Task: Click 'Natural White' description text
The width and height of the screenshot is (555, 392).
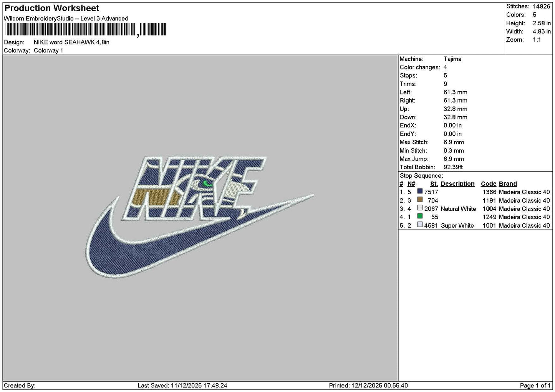Action: pyautogui.click(x=458, y=209)
